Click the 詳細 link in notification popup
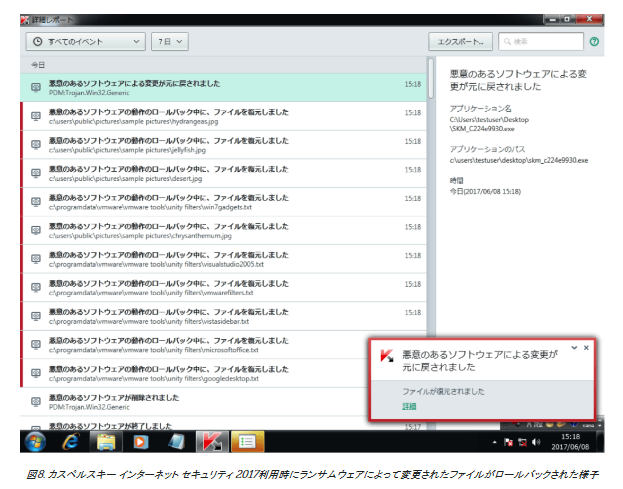Viewport: 623px width, 489px height. pyautogui.click(x=409, y=407)
